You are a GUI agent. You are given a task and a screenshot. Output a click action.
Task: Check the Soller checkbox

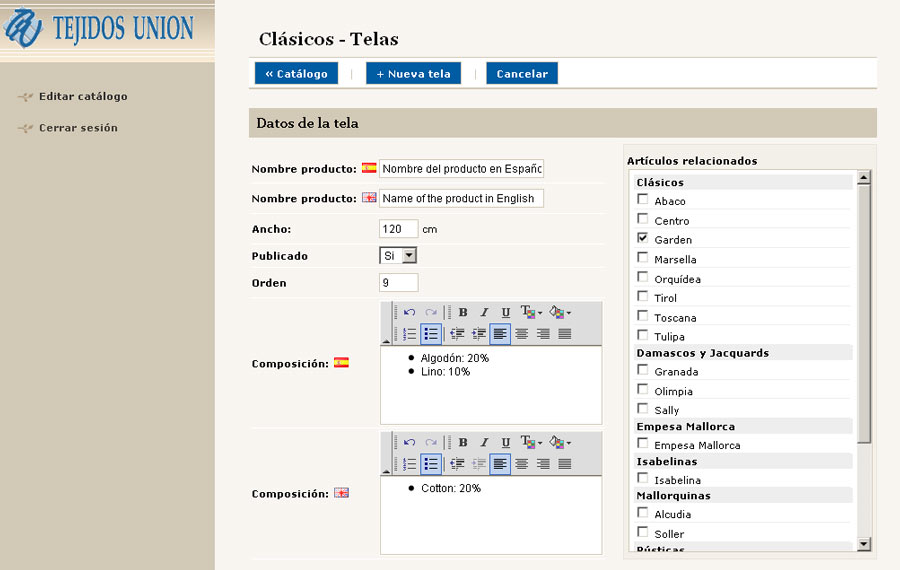click(x=643, y=532)
